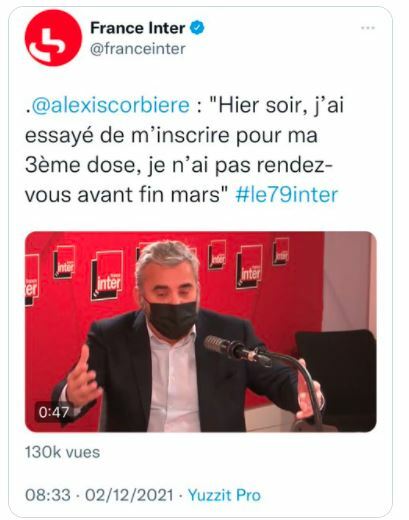Viewport: 409px width, 520px height.
Task: Open the France Inter profile avatar
Action: pos(53,38)
